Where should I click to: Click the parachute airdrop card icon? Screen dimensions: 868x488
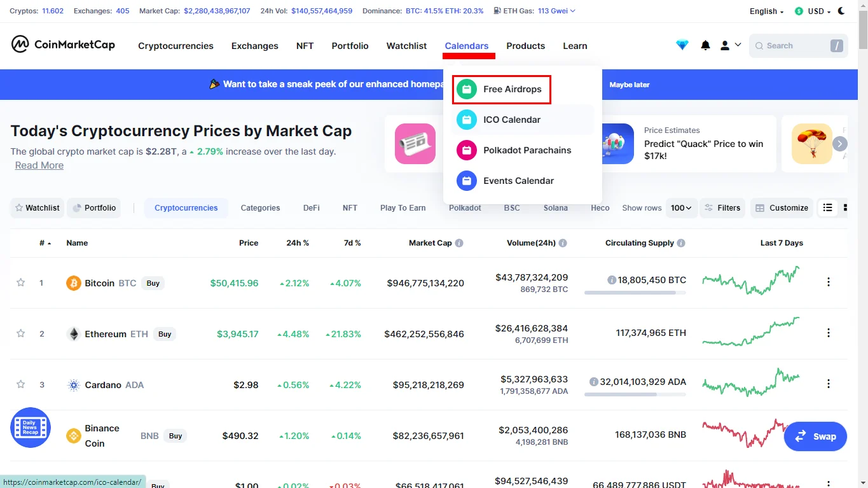(812, 144)
